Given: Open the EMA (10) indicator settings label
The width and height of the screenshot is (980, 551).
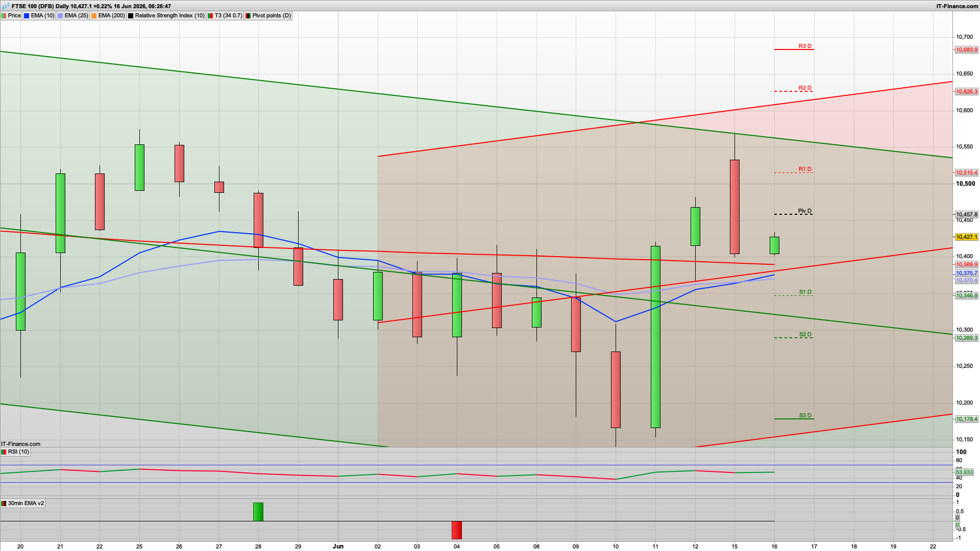Looking at the screenshot, I should click(42, 16).
